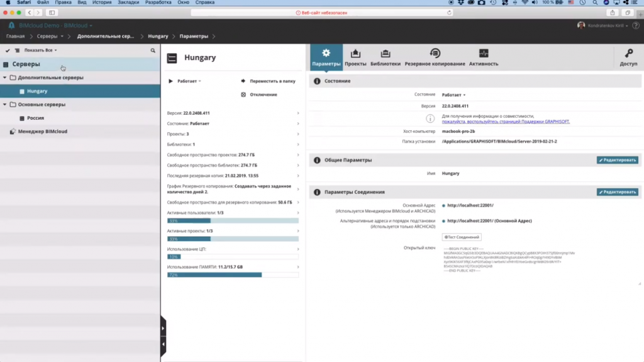
Task: Edit Параметры Соединения section
Action: (618, 192)
